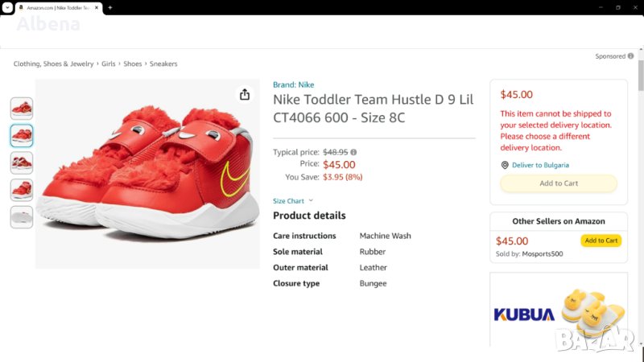
Task: Click Deliver to Bulgaria link
Action: coord(540,165)
